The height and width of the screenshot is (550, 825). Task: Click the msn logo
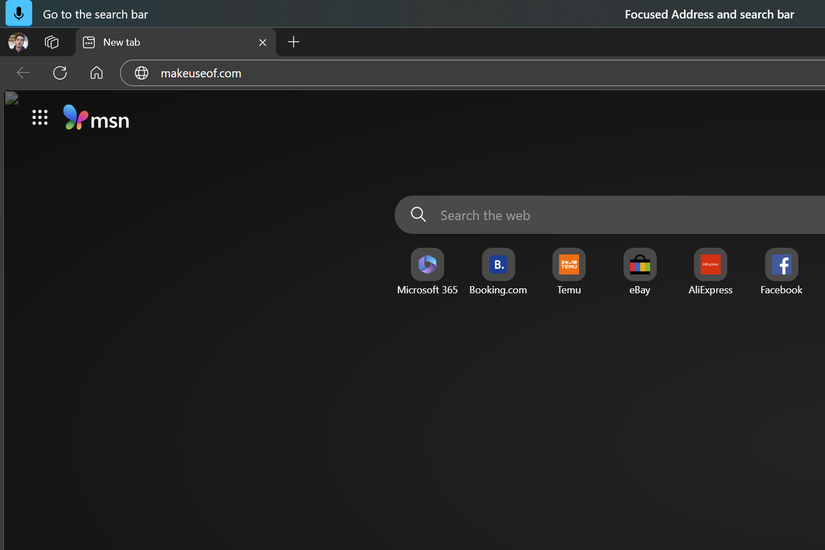96,118
